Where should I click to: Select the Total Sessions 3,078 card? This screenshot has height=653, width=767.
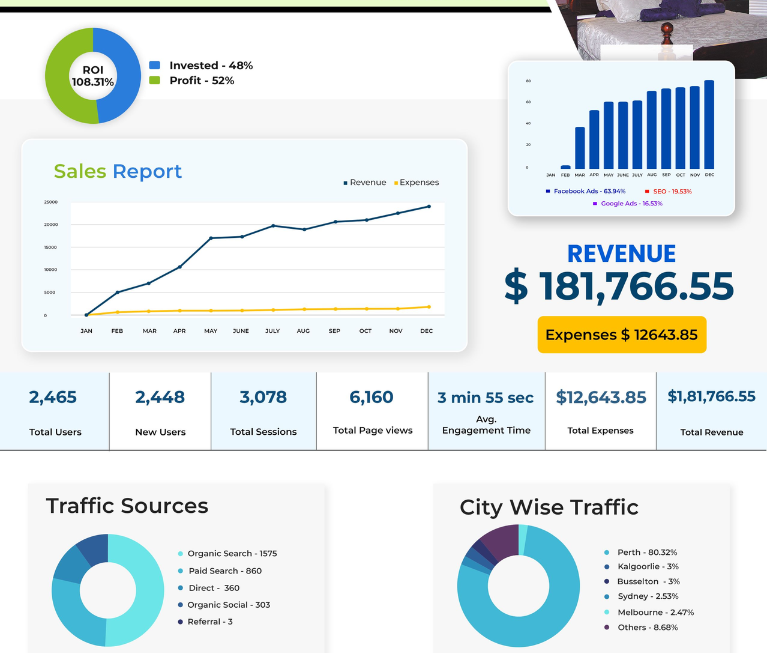tap(264, 411)
